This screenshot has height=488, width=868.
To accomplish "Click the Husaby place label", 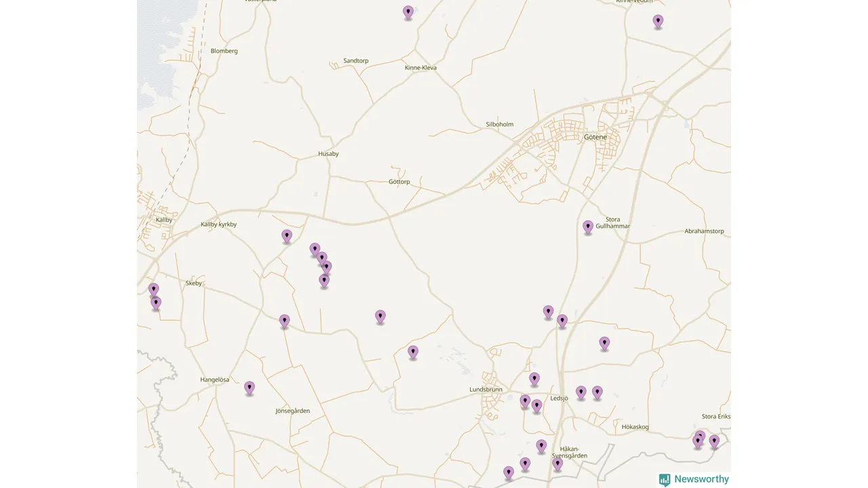I will click(x=328, y=154).
